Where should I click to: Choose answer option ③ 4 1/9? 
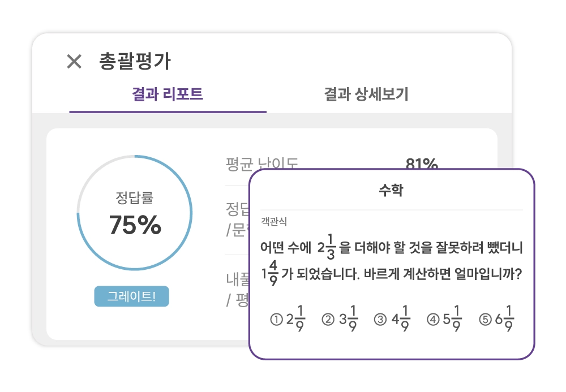click(x=393, y=320)
